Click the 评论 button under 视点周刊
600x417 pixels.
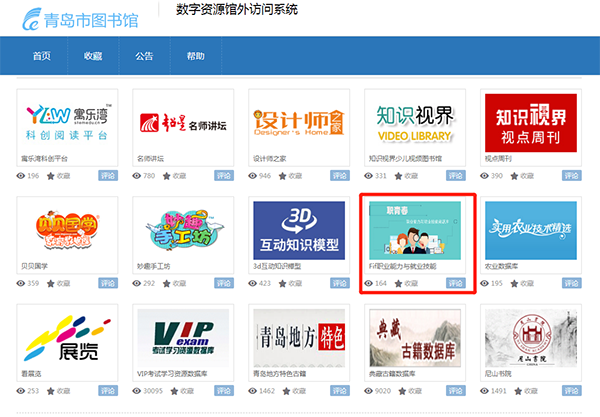(x=572, y=176)
